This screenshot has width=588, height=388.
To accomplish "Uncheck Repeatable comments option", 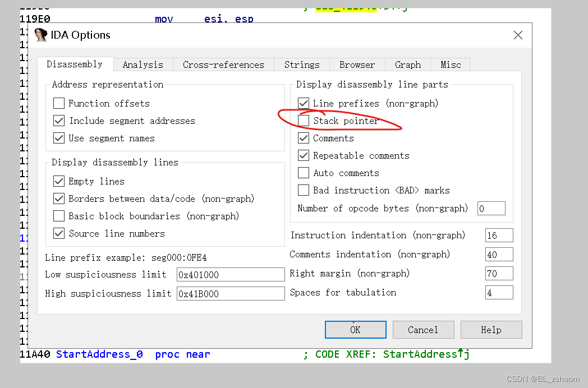I will point(304,155).
